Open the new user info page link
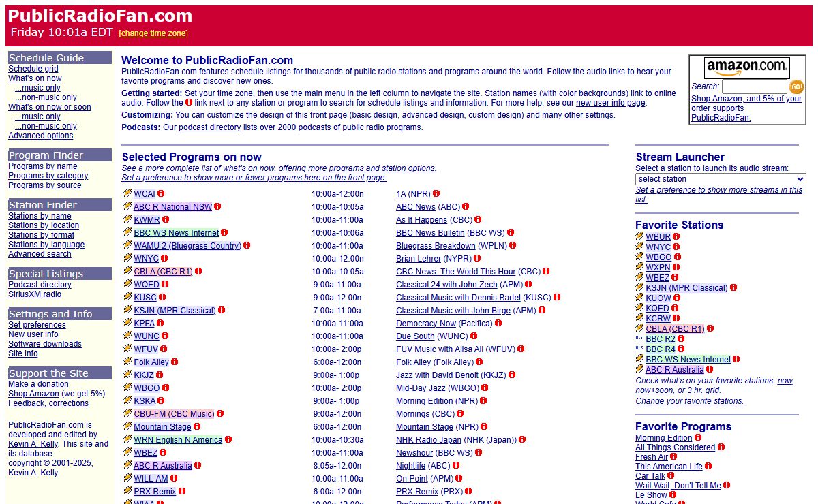 click(x=611, y=103)
